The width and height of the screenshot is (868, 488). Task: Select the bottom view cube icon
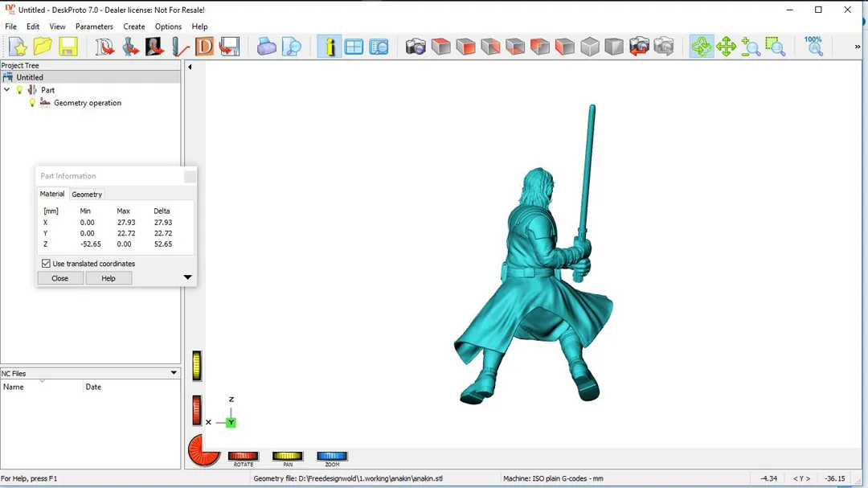coord(515,47)
